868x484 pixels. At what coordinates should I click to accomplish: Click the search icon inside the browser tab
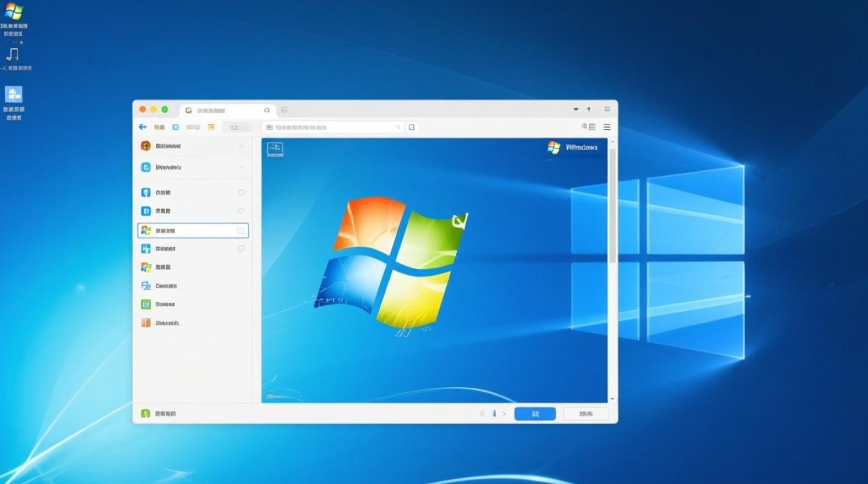[267, 110]
